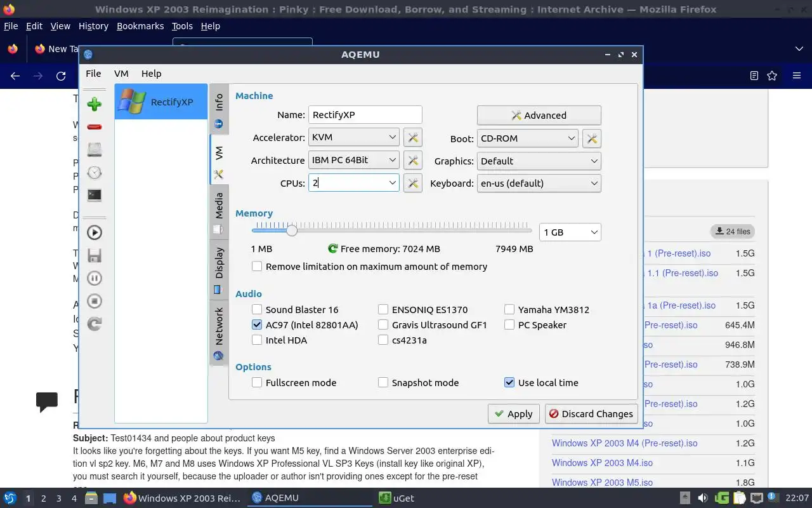812x508 pixels.
Task: Edit the VM Name field
Action: tap(365, 115)
